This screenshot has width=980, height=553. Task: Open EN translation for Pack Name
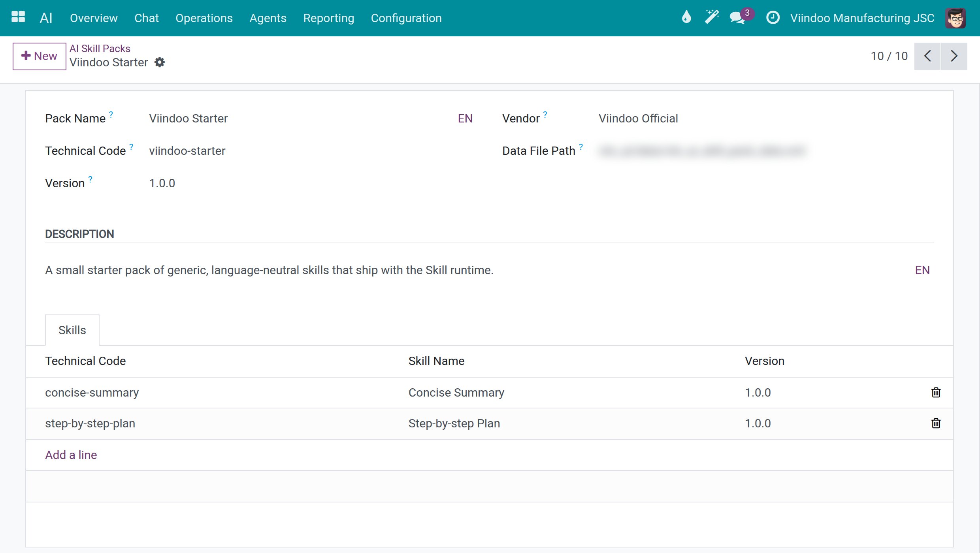tap(465, 118)
